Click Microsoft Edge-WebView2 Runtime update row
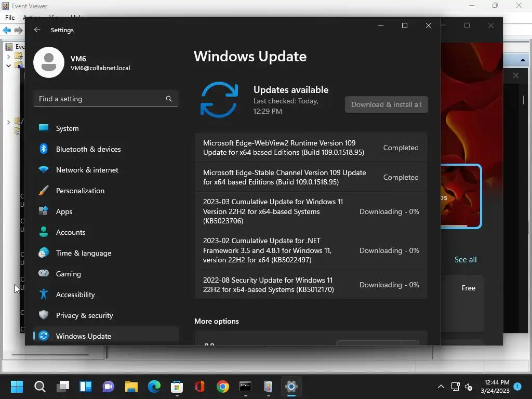 coord(311,148)
